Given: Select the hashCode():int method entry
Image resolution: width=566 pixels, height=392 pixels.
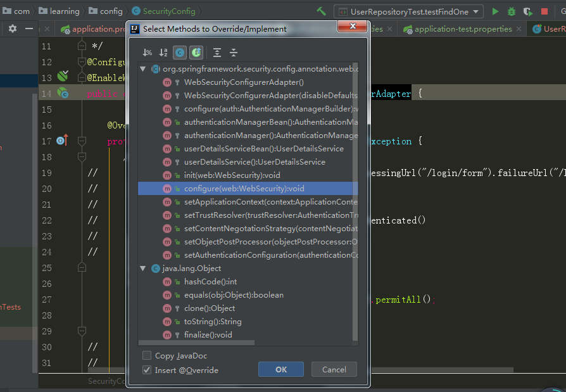Looking at the screenshot, I should click(210, 281).
